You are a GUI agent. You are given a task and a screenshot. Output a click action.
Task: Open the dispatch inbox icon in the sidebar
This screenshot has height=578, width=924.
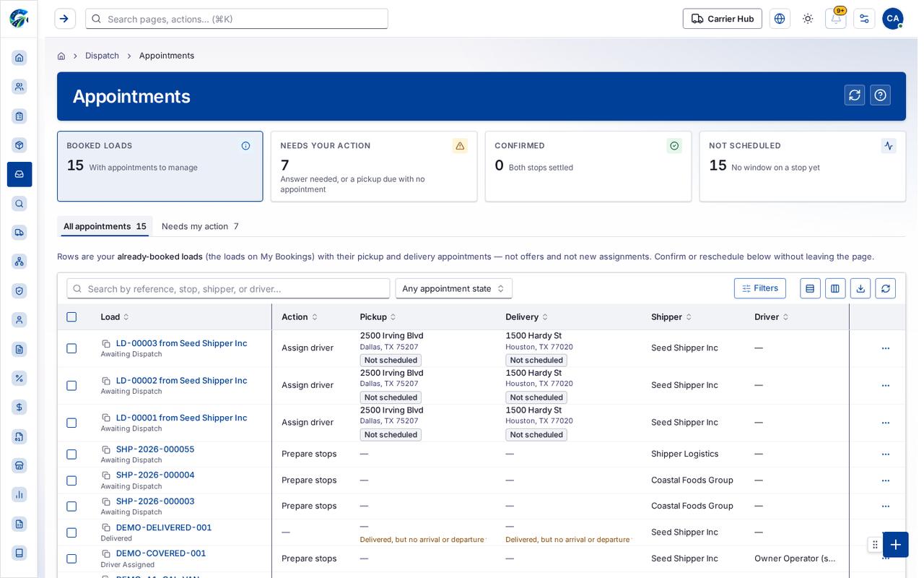coord(19,174)
